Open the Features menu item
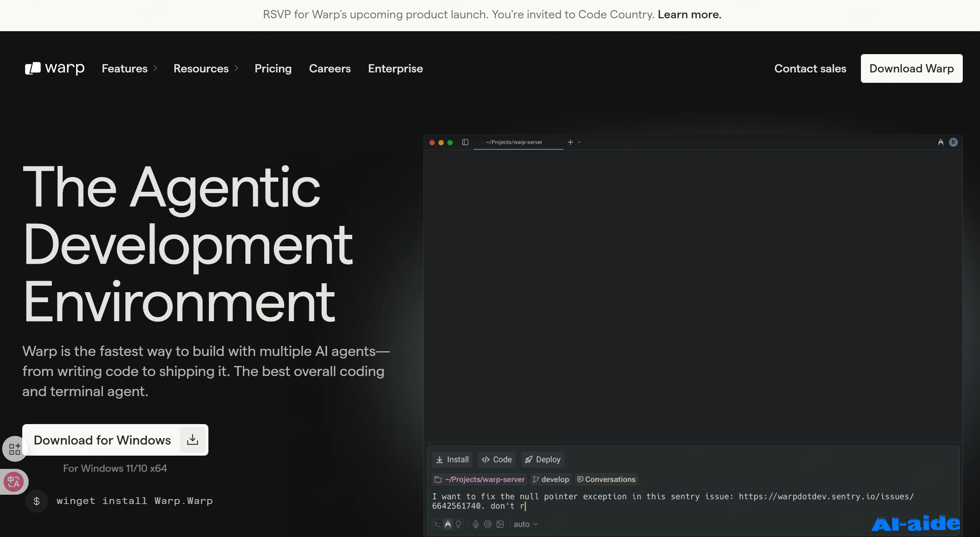This screenshot has height=537, width=980. 124,68
